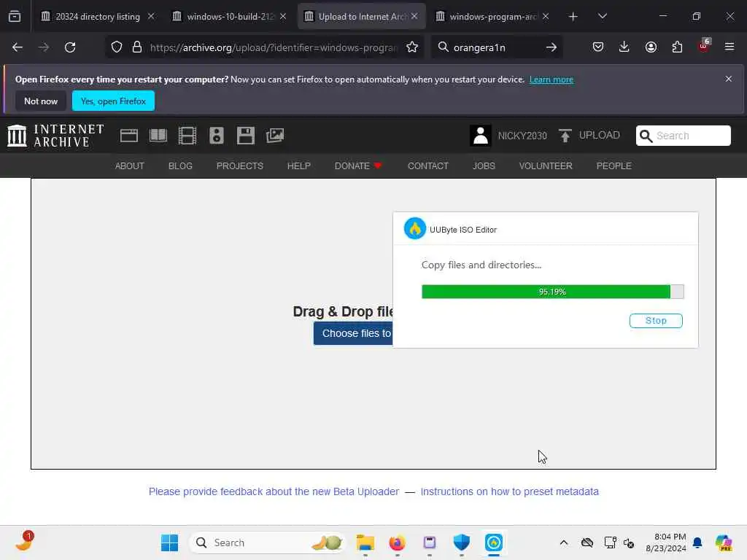This screenshot has height=560, width=747.
Task: Click the orangera1n browser search box
Action: pyautogui.click(x=495, y=47)
